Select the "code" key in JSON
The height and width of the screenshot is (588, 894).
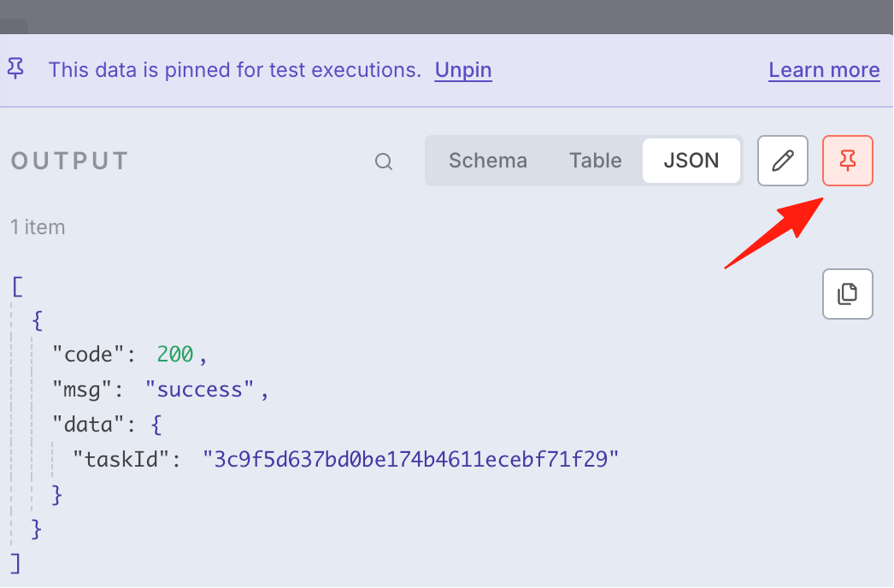click(x=88, y=355)
